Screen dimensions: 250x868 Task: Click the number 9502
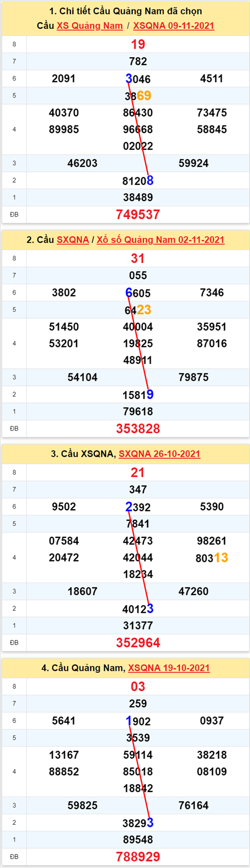(64, 507)
